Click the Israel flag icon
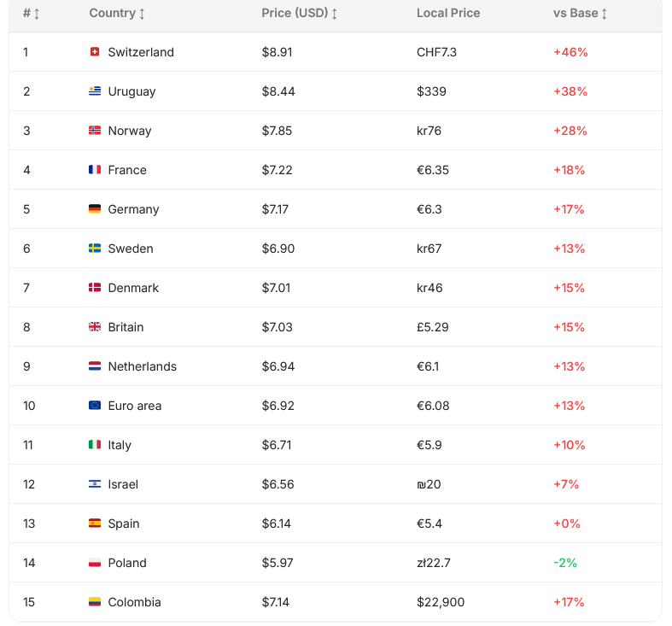 click(95, 484)
